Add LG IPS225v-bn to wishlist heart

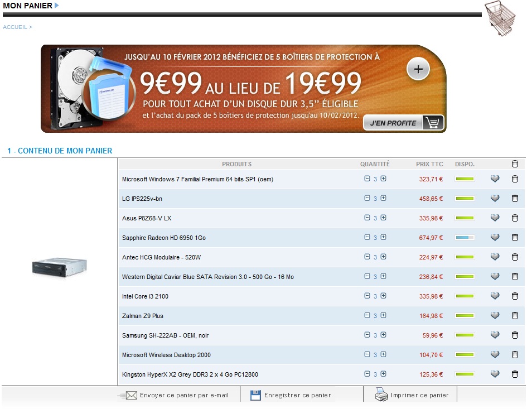pos(495,199)
